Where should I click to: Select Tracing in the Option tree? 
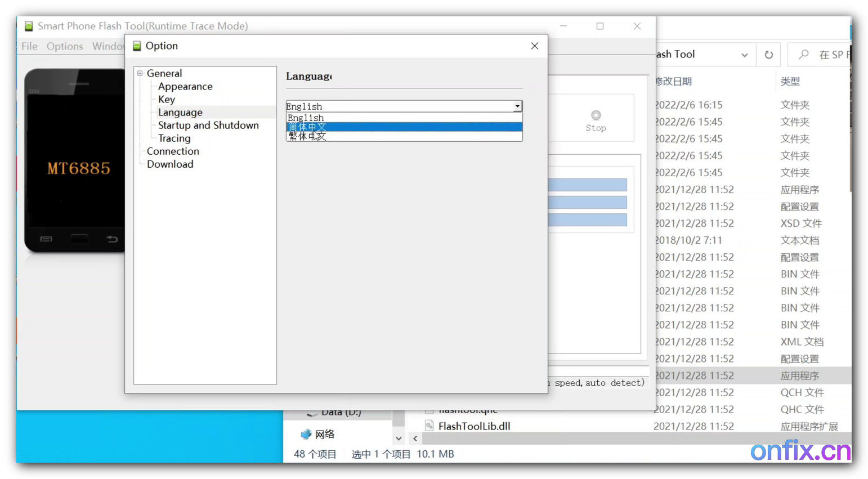coord(173,138)
